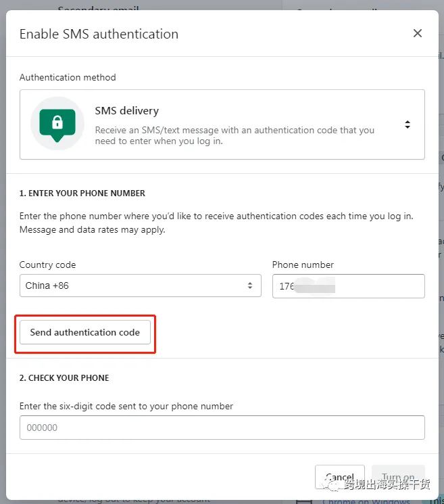Screen dimensions: 444x504
Task: Click the Enable SMS authentication heading
Action: coord(99,34)
